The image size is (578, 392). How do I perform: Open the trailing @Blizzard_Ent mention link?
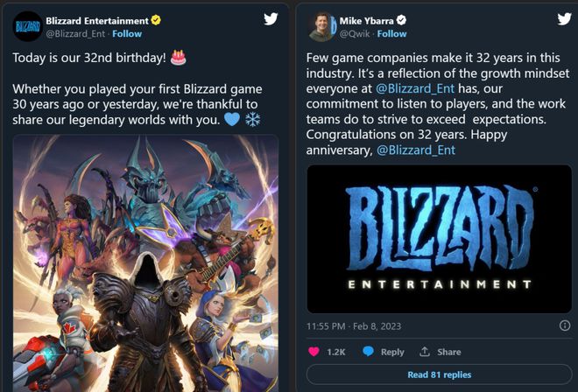[416, 150]
